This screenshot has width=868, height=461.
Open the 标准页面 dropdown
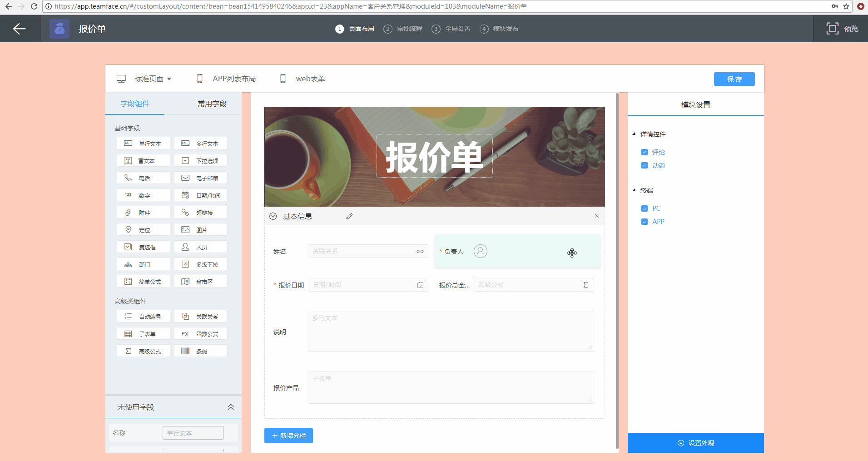coord(144,79)
